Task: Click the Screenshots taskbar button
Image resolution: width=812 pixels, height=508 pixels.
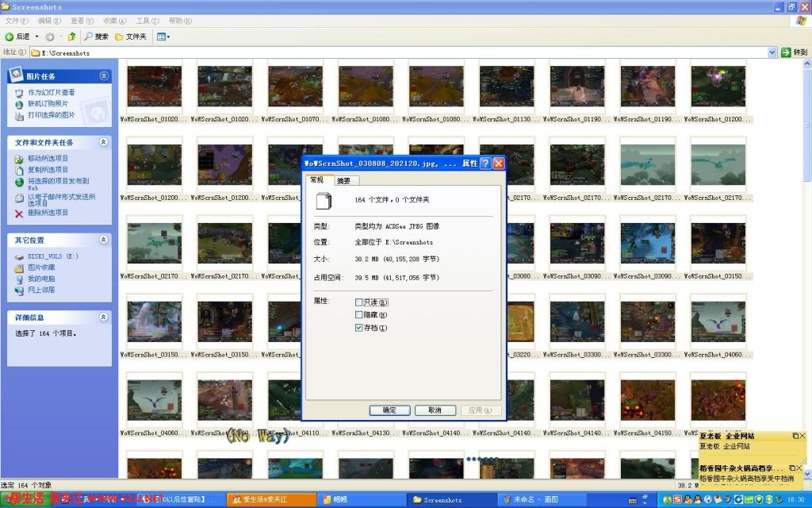Action: [x=450, y=500]
